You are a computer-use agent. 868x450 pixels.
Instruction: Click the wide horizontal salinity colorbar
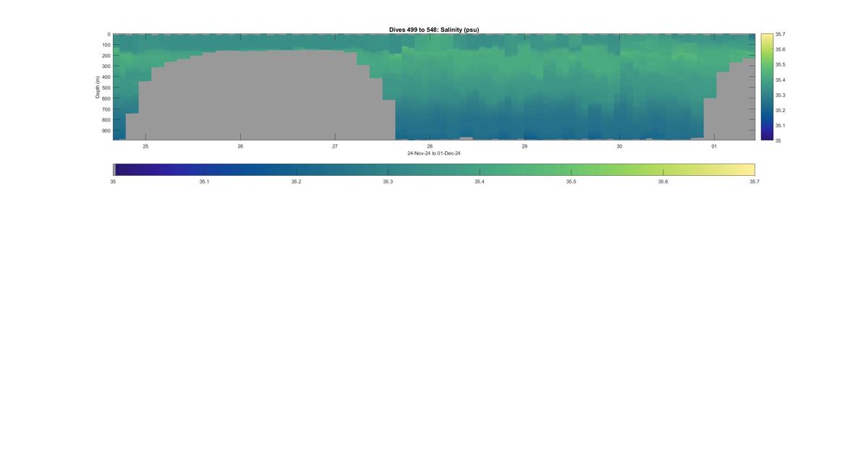(434, 169)
